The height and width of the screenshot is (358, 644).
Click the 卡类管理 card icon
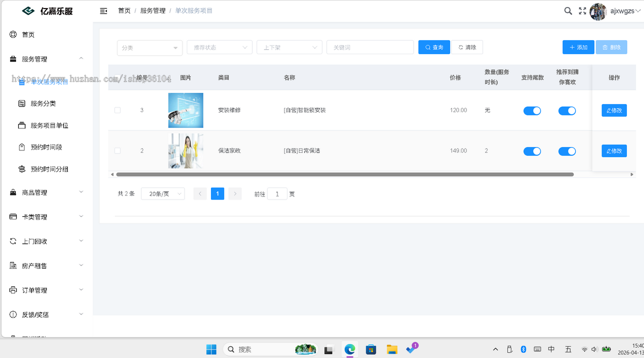tap(13, 217)
